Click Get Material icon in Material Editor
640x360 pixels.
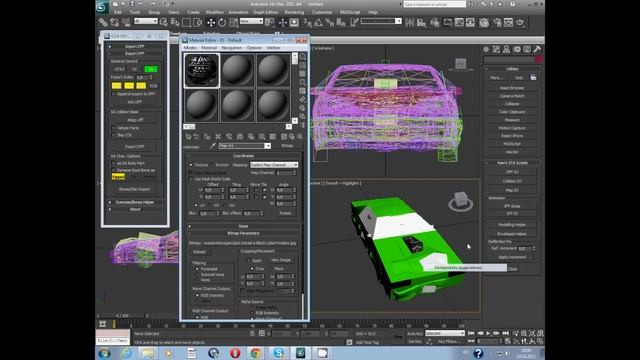188,137
